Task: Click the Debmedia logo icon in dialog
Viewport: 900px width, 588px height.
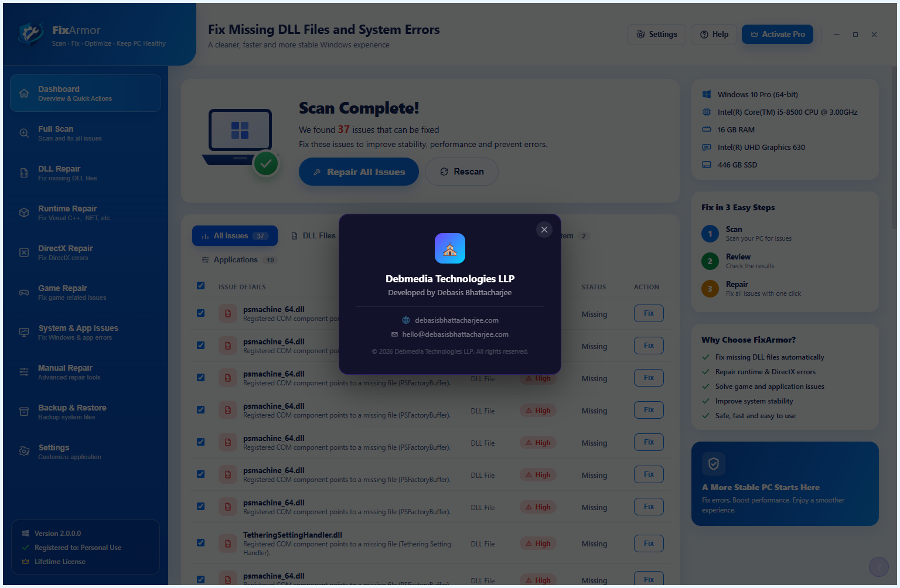Action: click(x=450, y=248)
